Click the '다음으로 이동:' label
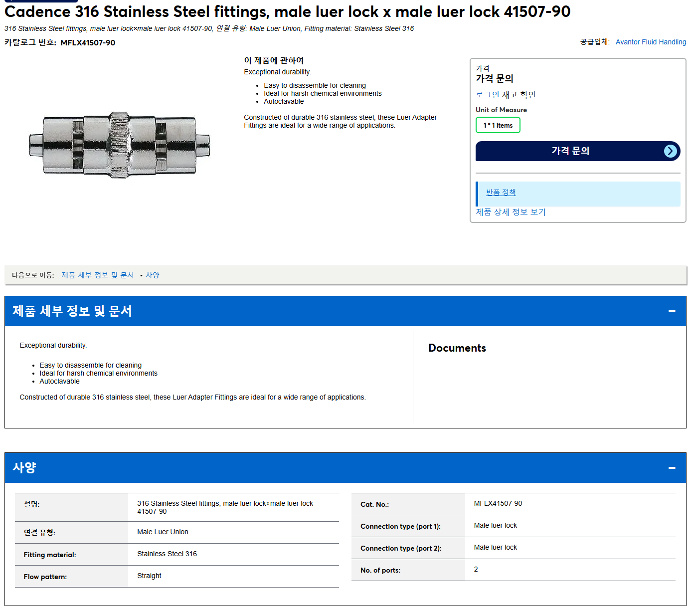Viewport: 690px width, 616px height. coord(33,275)
